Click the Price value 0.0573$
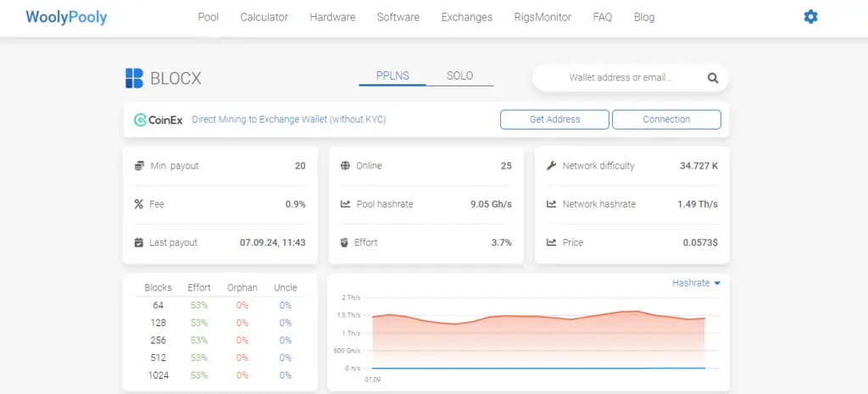 tap(700, 242)
